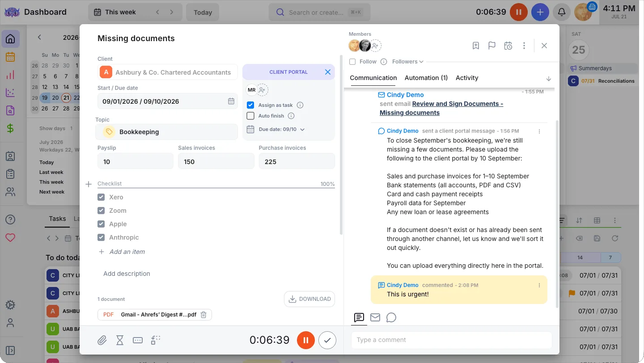Add a member with the plus avatar

pos(376,46)
